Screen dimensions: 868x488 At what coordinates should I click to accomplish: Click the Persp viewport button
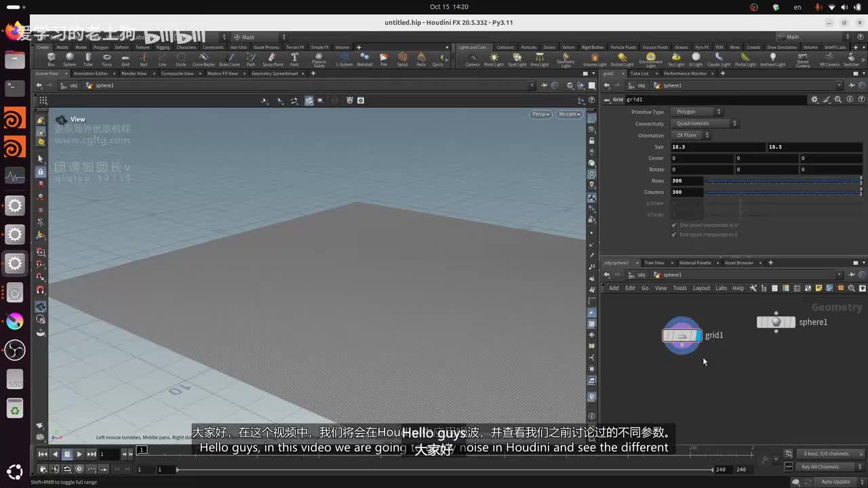(x=540, y=114)
